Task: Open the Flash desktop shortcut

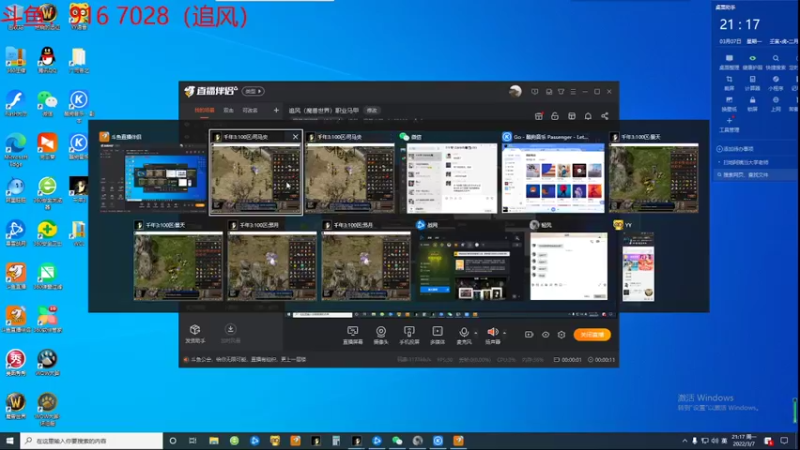Action: pos(16,104)
